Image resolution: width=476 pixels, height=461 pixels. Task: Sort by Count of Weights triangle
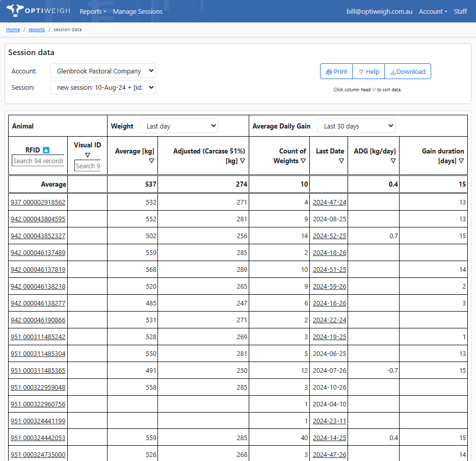click(x=303, y=161)
